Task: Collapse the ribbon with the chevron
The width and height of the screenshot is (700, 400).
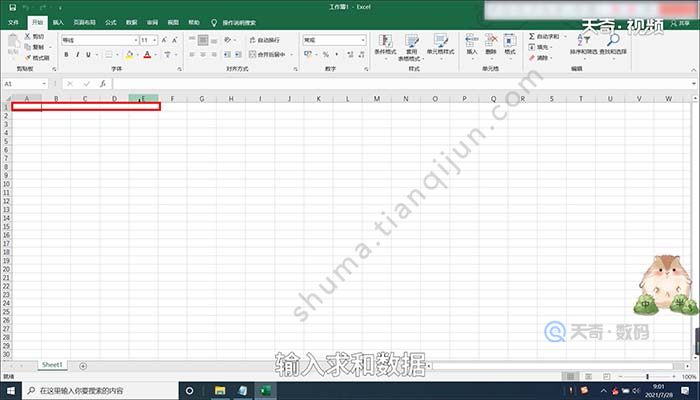Action: click(693, 70)
